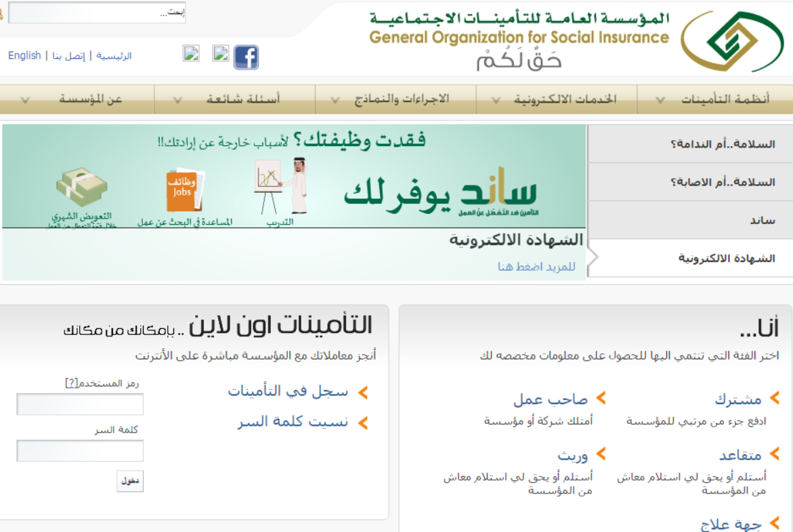
Task: Focus the ابحث search field
Action: (x=97, y=13)
